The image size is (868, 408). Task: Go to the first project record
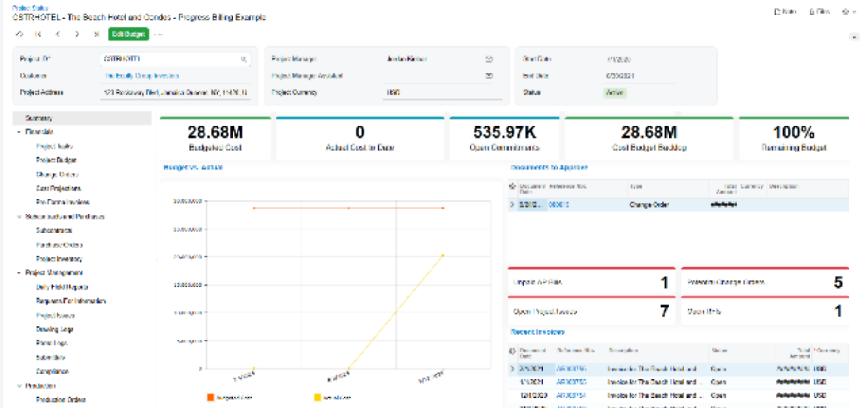(39, 34)
